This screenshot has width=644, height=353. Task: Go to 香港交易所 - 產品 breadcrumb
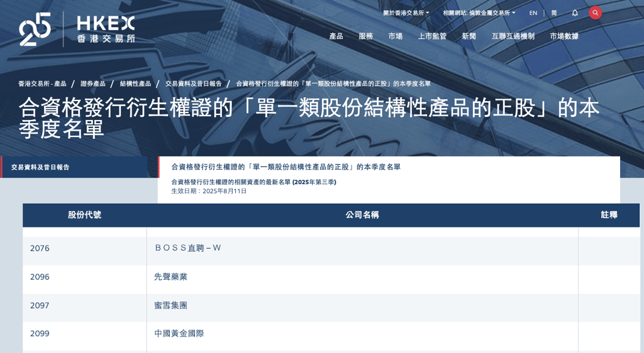[42, 84]
